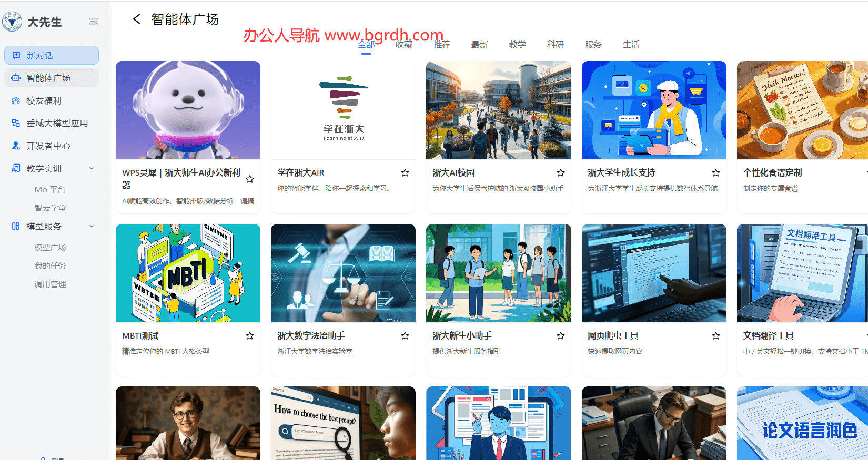Image resolution: width=868 pixels, height=460 pixels.
Task: Star the 浙大新生小助手 agent
Action: (561, 336)
